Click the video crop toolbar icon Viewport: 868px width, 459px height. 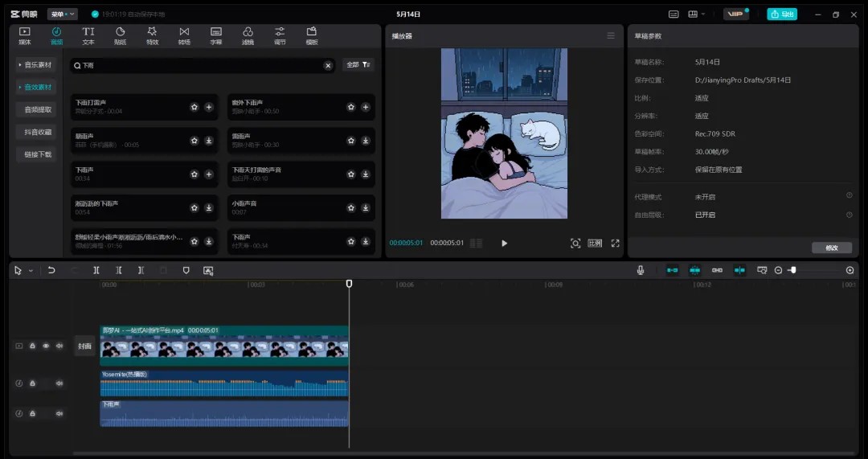208,270
